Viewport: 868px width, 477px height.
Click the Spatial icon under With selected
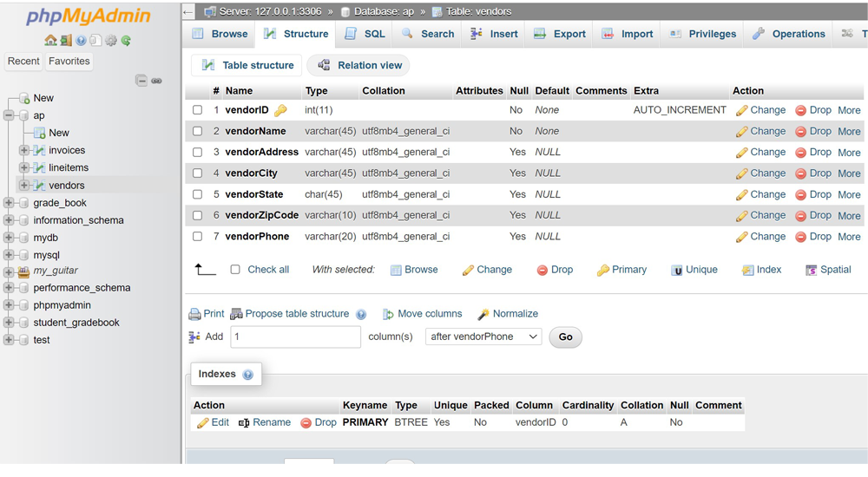(x=811, y=270)
